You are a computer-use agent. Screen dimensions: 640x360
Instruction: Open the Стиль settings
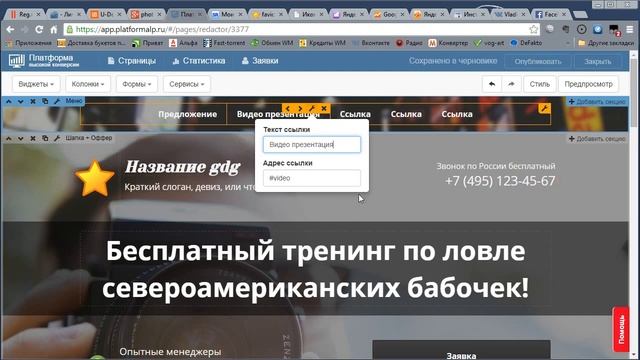540,84
